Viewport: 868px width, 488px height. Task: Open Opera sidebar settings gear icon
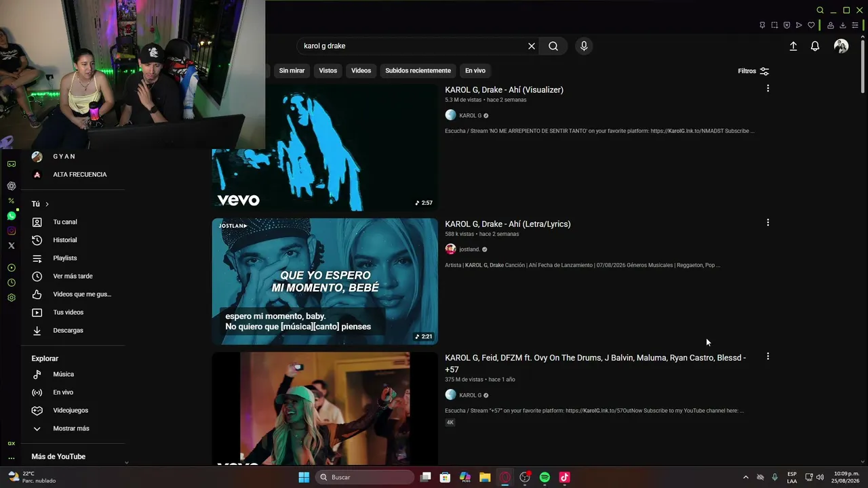(11, 298)
